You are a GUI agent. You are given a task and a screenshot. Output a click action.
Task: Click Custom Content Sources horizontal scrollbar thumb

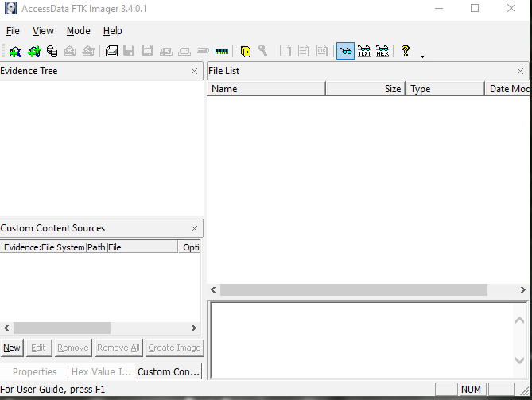(x=62, y=328)
